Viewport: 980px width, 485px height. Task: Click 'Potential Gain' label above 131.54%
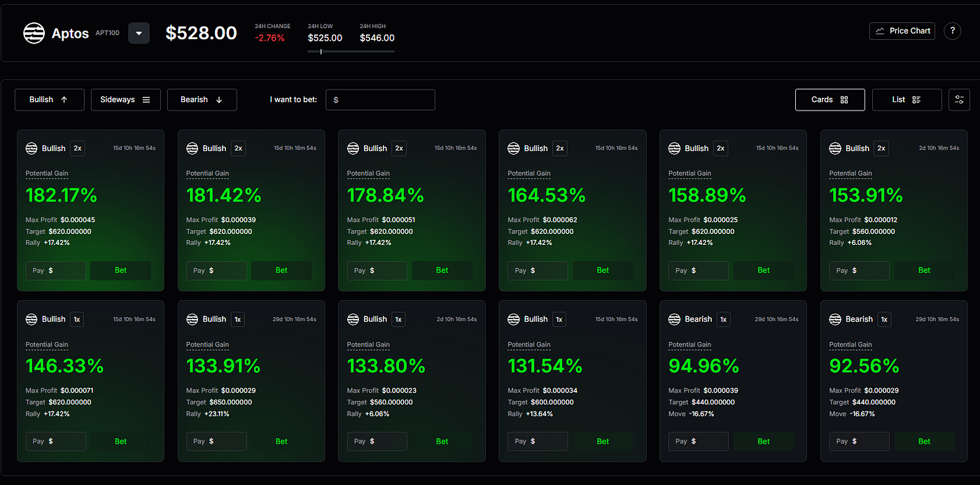[x=528, y=344]
